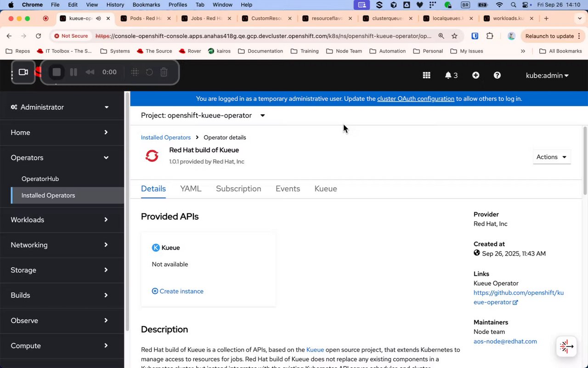588x368 pixels.
Task: Expand the Workloads navigation section
Action: pos(62,220)
